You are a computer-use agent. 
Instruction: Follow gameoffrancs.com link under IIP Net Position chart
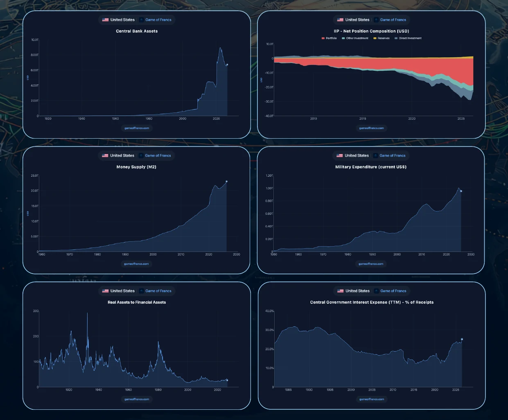click(372, 128)
